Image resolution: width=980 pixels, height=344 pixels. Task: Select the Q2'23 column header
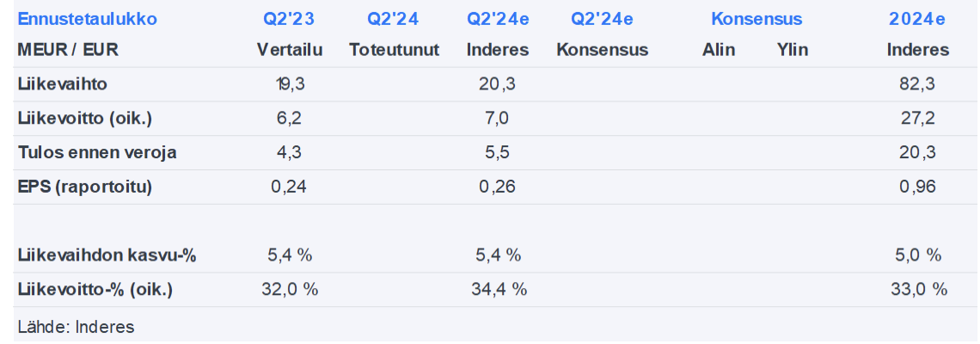click(290, 19)
